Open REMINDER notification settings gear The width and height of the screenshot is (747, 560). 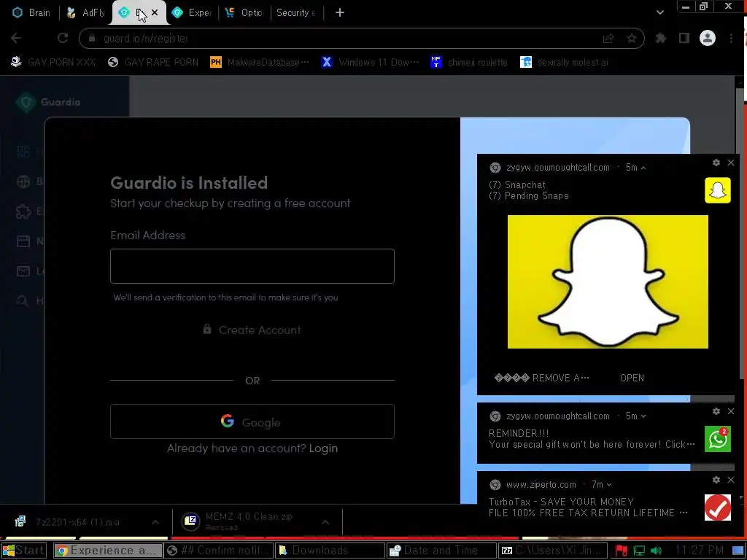(x=716, y=411)
